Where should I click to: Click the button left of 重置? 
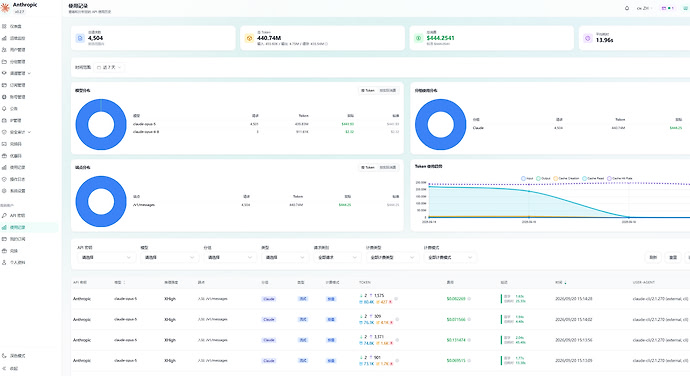tap(653, 257)
